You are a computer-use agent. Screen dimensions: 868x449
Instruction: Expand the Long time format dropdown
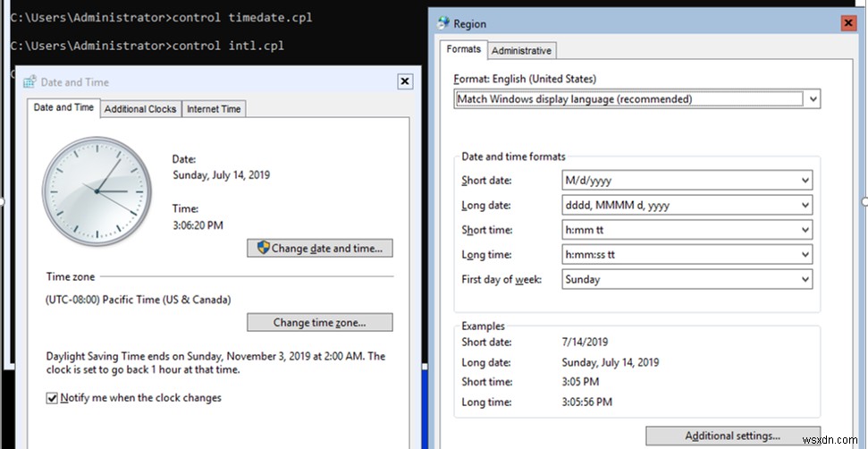[687, 255]
